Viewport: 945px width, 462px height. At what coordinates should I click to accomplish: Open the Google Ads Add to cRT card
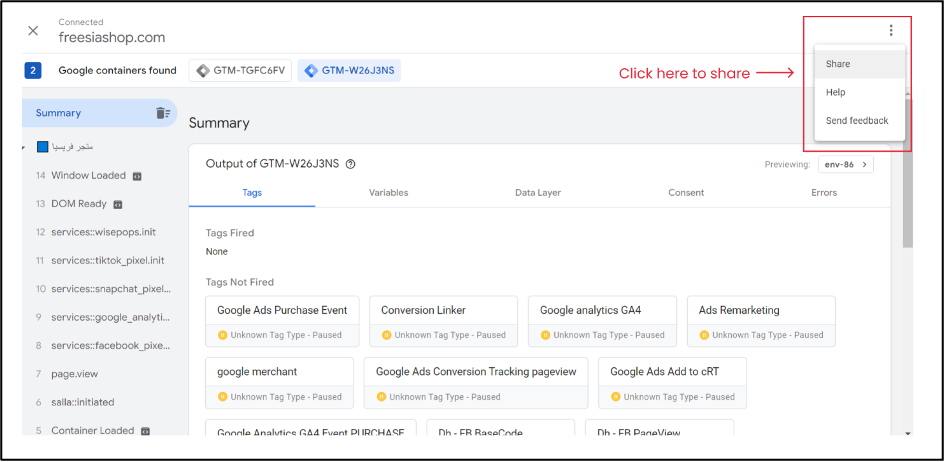point(673,383)
